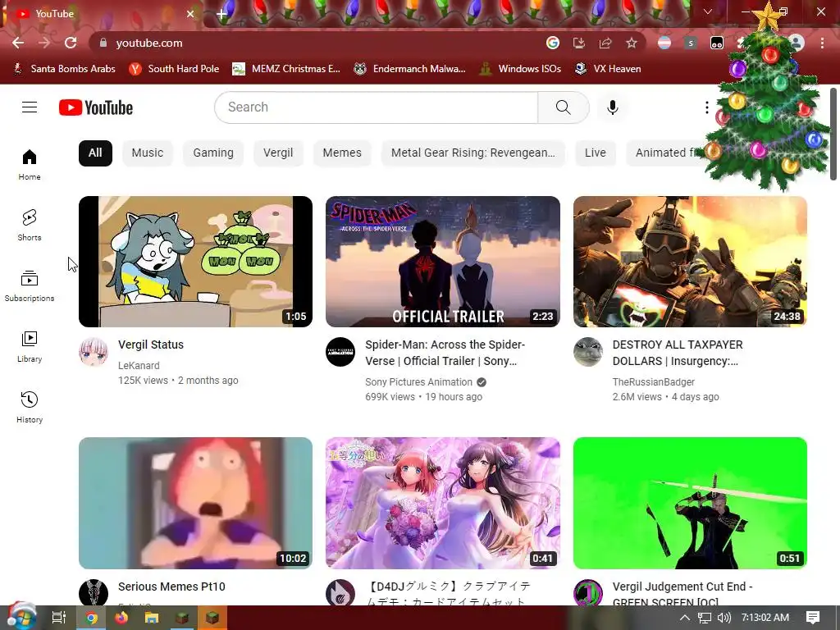Click the share page icon
Image resolution: width=840 pixels, height=630 pixels.
point(605,43)
